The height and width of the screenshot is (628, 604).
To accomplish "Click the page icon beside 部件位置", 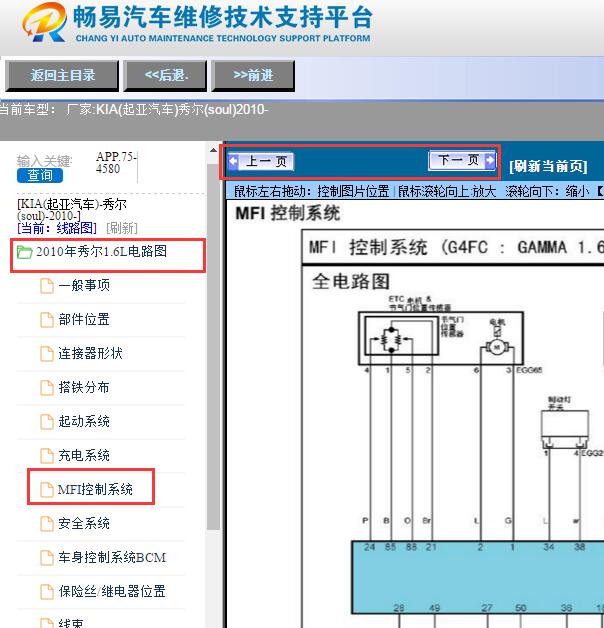I will [x=47, y=320].
